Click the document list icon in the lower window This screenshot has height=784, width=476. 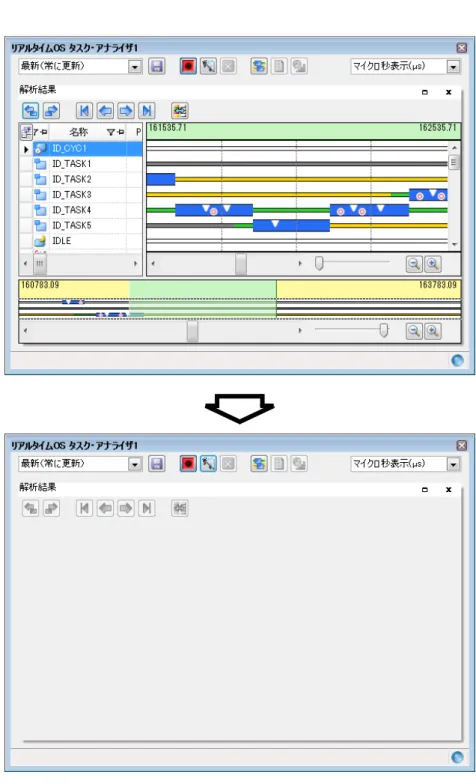[279, 464]
